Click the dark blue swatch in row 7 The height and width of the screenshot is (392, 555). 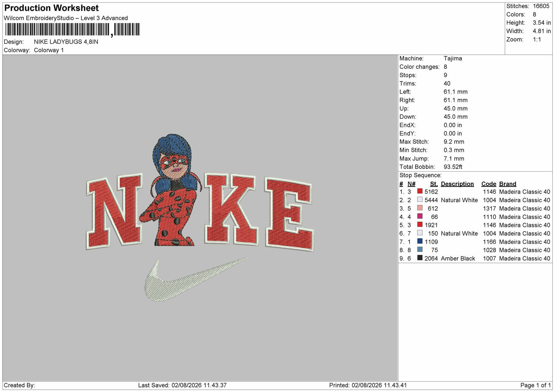pos(420,241)
